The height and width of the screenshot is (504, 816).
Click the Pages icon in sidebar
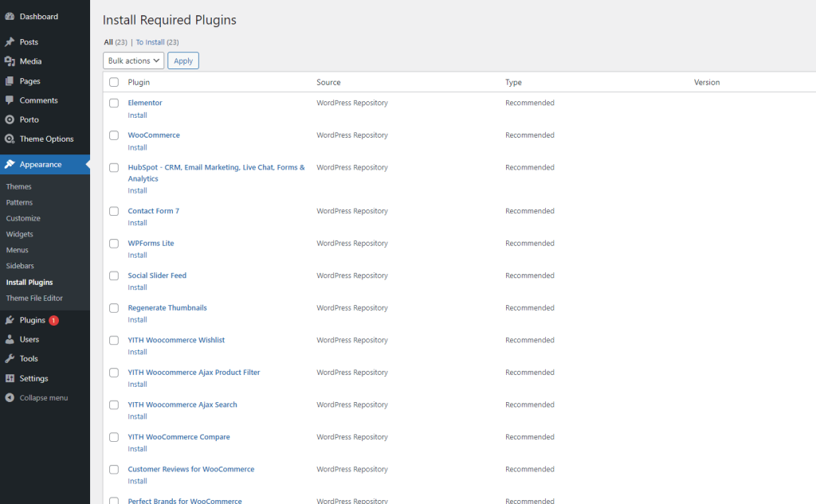click(10, 81)
